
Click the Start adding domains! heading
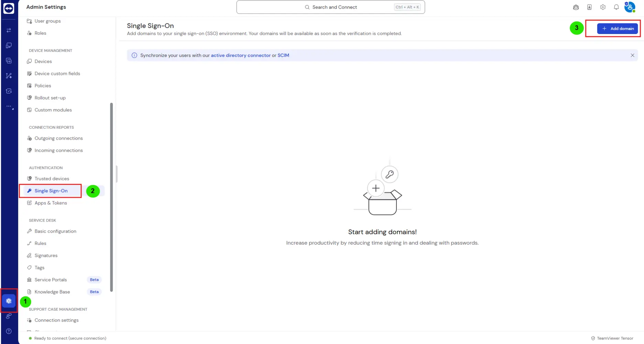tap(382, 232)
